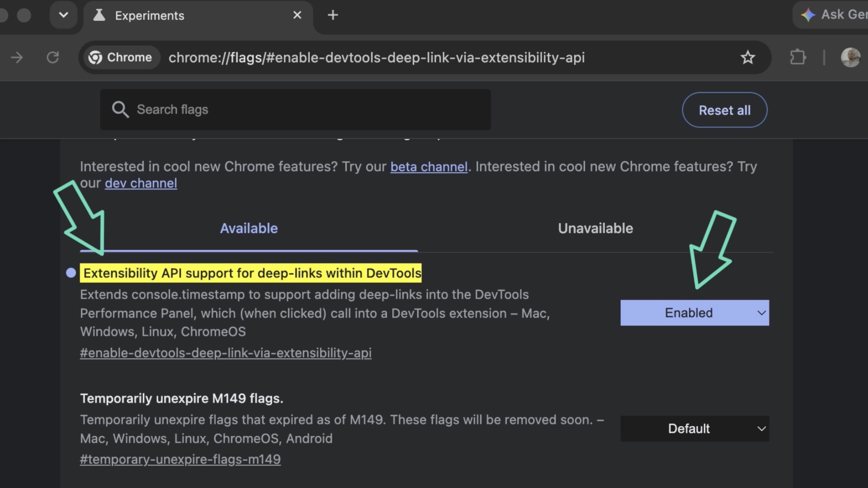Open the beta channel link
Screen dimensions: 868x488
click(x=429, y=167)
